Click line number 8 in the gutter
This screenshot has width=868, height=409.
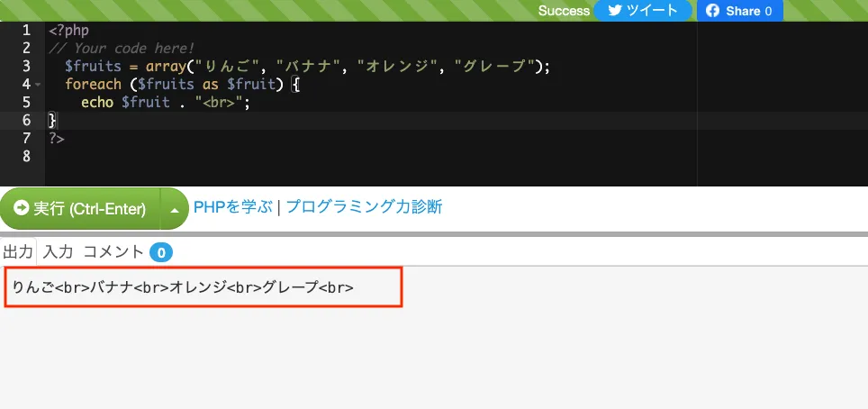coord(27,157)
